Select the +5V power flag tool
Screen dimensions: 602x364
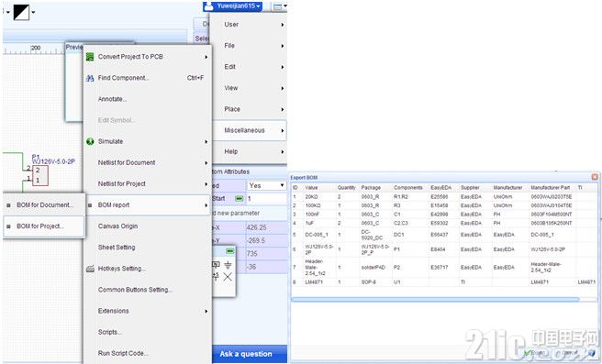216,277
